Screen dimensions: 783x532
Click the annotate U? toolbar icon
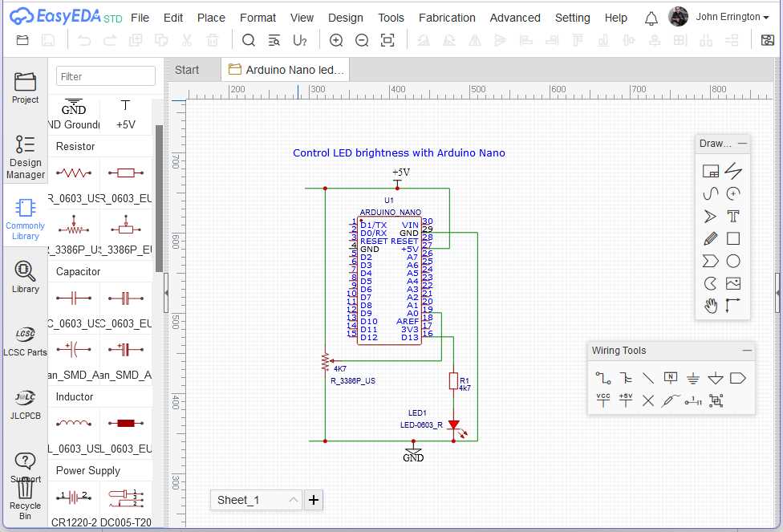pyautogui.click(x=299, y=40)
